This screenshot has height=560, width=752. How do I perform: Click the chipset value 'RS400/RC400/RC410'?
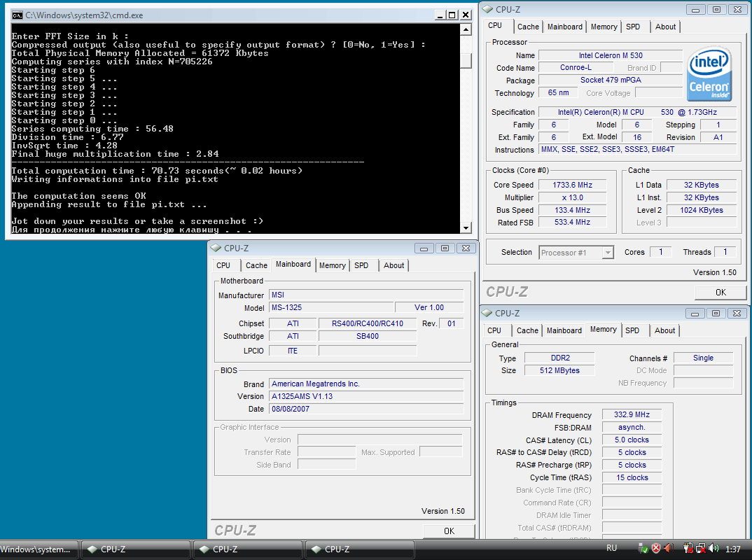pos(368,323)
